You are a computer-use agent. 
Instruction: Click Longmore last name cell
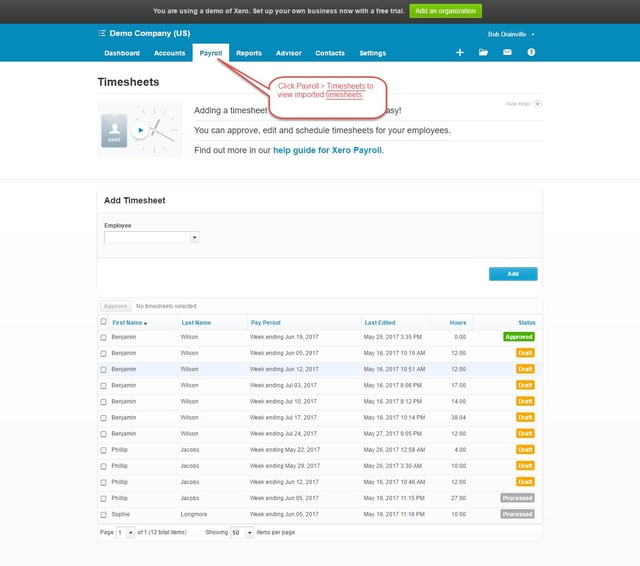tap(194, 514)
